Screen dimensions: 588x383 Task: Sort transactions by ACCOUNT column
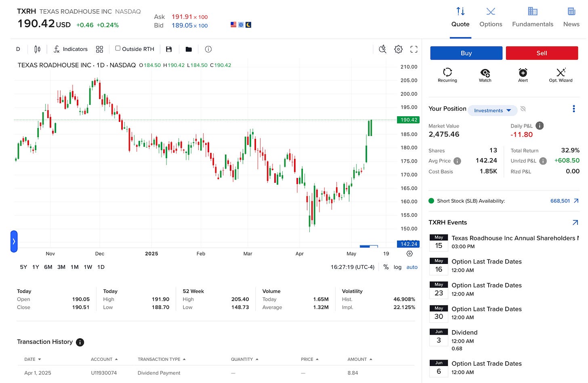pyautogui.click(x=104, y=359)
